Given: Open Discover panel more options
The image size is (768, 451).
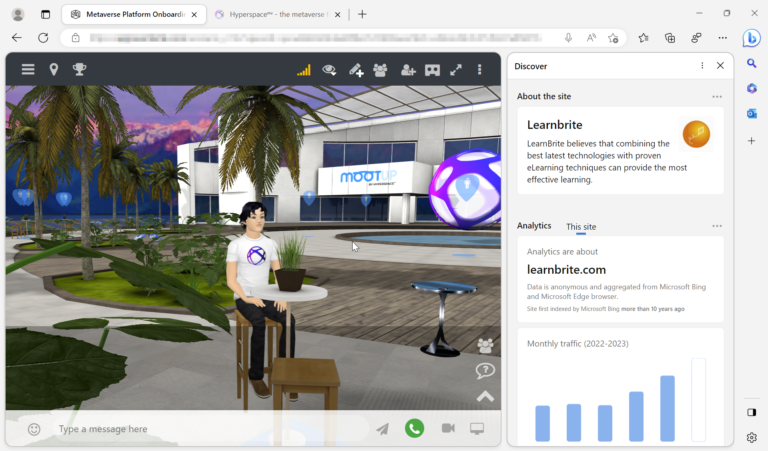Looking at the screenshot, I should point(702,66).
